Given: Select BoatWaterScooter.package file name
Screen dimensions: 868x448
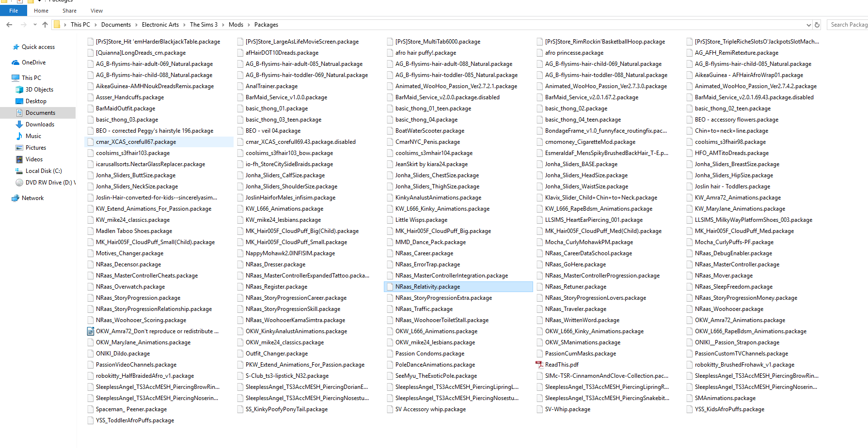Looking at the screenshot, I should click(x=430, y=131).
